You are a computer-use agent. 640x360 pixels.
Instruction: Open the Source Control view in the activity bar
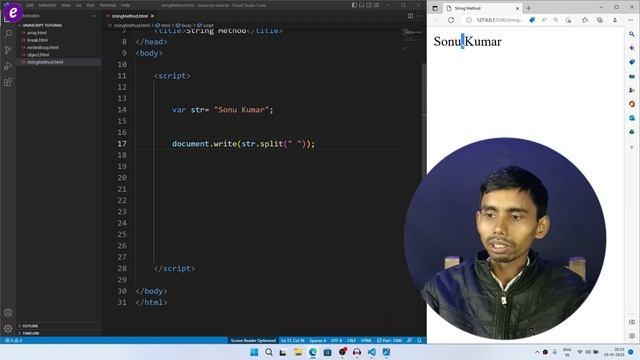(8, 50)
